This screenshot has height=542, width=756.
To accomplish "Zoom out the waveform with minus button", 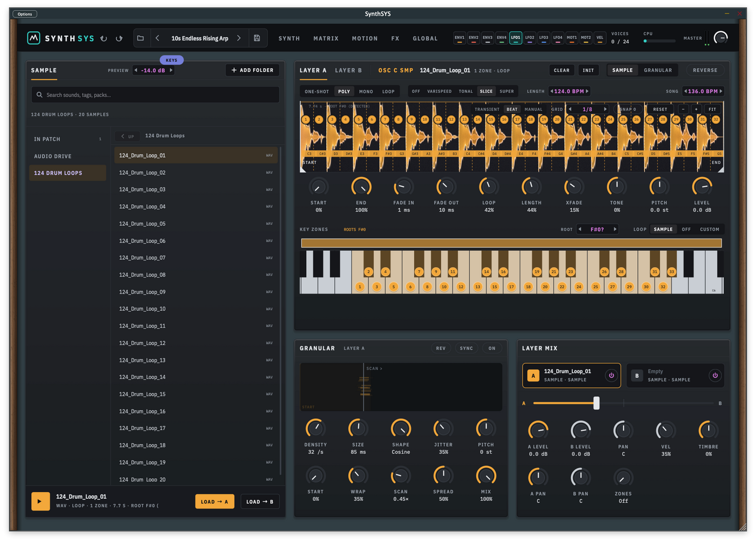I will (x=683, y=109).
